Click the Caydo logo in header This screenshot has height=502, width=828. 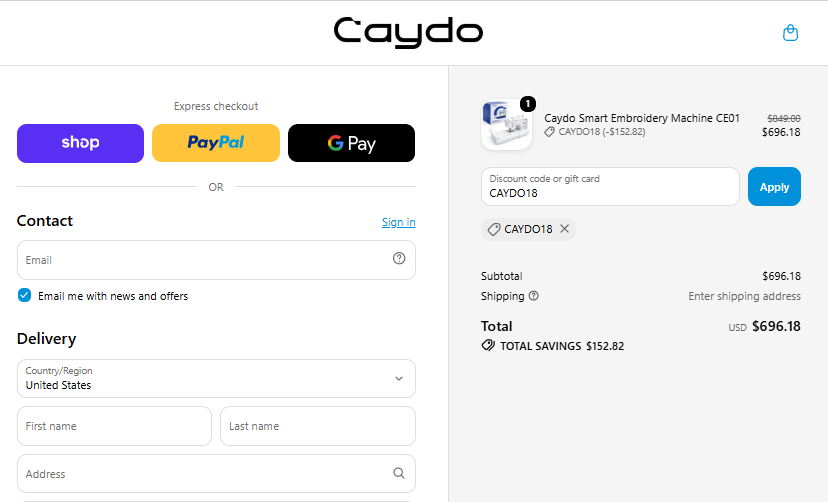tap(408, 32)
